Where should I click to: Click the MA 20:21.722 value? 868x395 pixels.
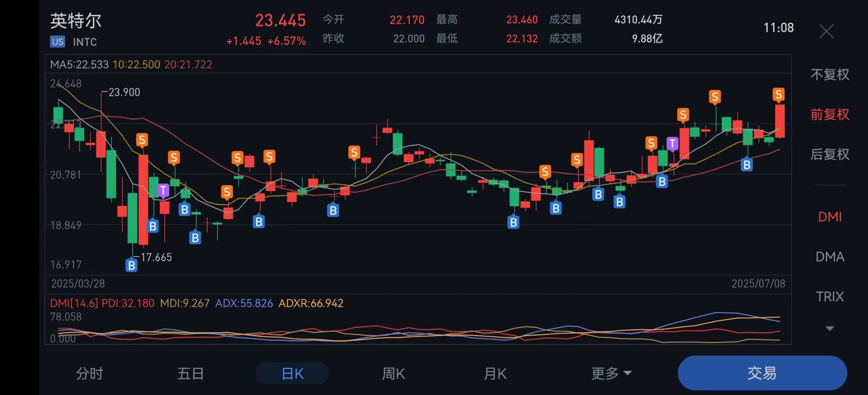click(x=188, y=64)
